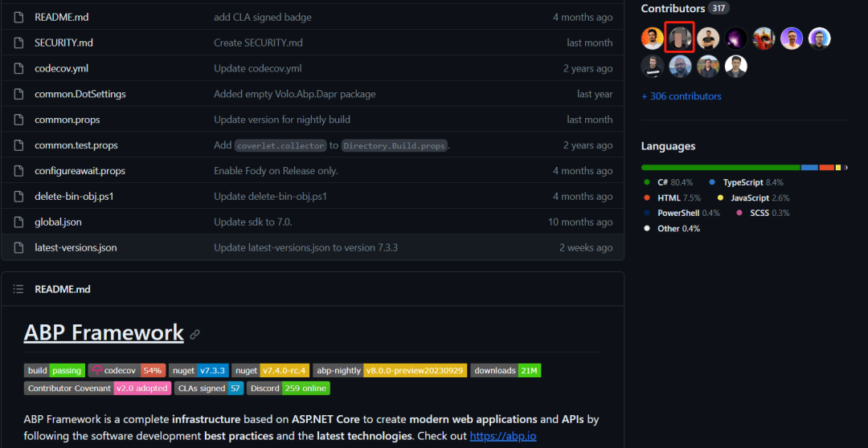
Task: Click the green C# segment of the language bar
Action: 721,167
